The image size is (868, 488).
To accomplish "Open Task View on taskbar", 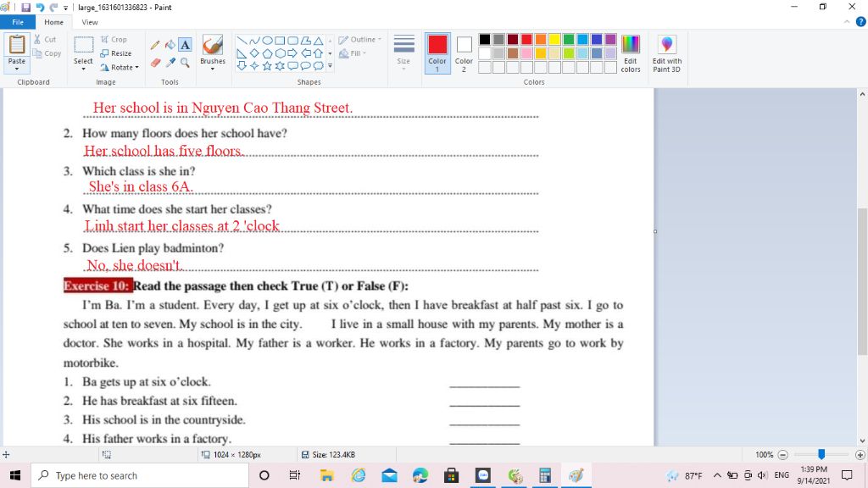I will pos(294,475).
